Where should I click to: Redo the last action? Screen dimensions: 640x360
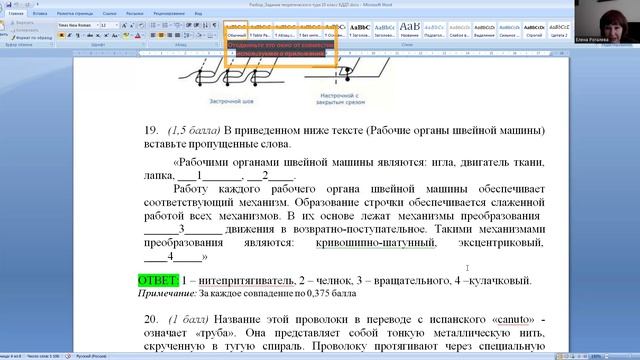coord(28,5)
